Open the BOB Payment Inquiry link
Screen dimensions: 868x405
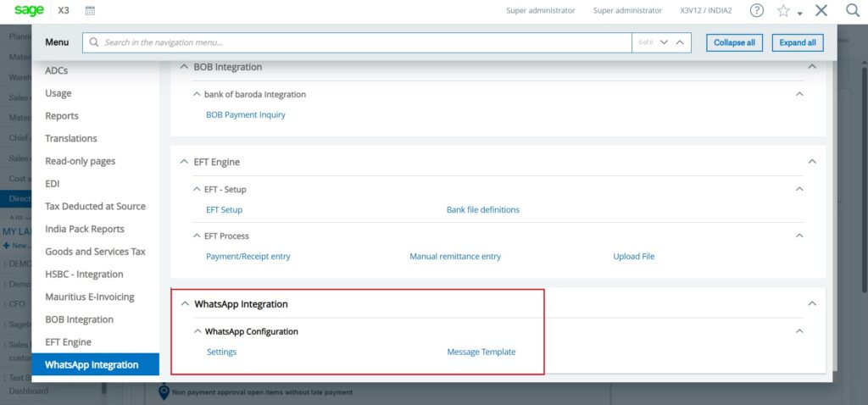coord(245,115)
